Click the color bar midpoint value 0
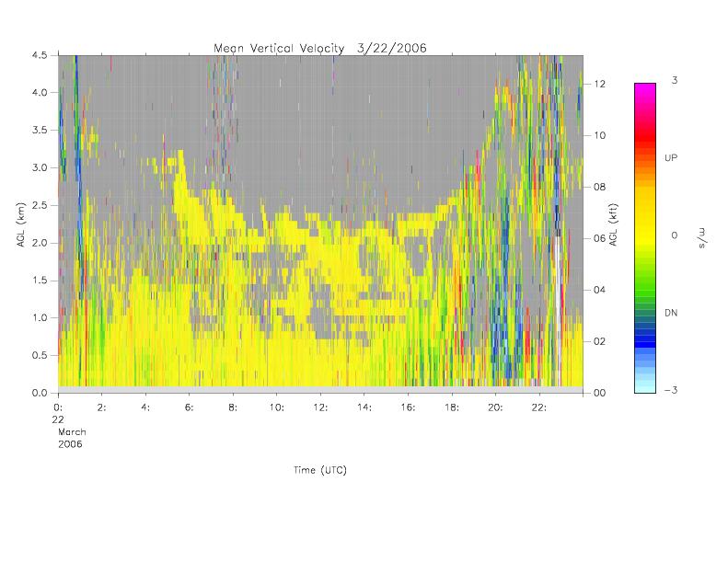This screenshot has width=728, height=562. tap(675, 235)
